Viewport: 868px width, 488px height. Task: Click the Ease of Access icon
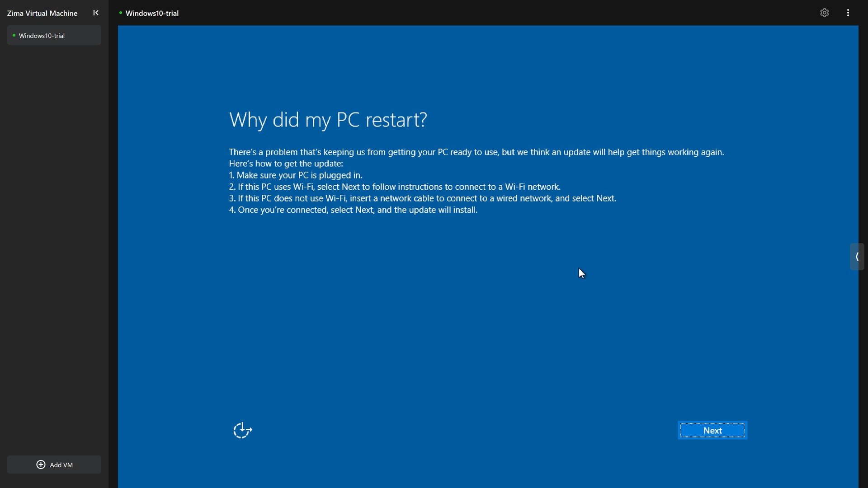(243, 430)
